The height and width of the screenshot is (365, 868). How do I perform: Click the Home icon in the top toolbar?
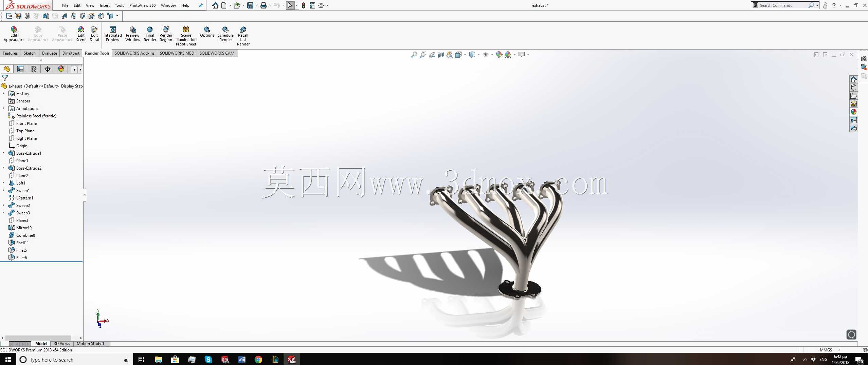point(215,5)
